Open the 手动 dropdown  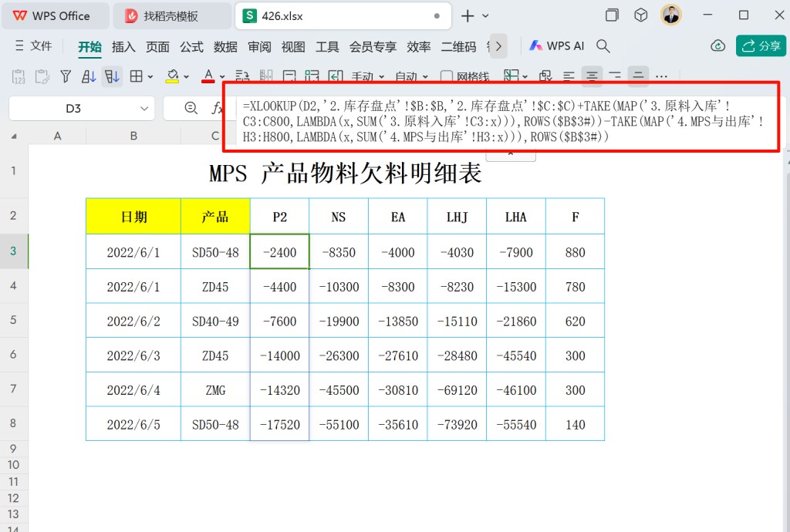(368, 77)
